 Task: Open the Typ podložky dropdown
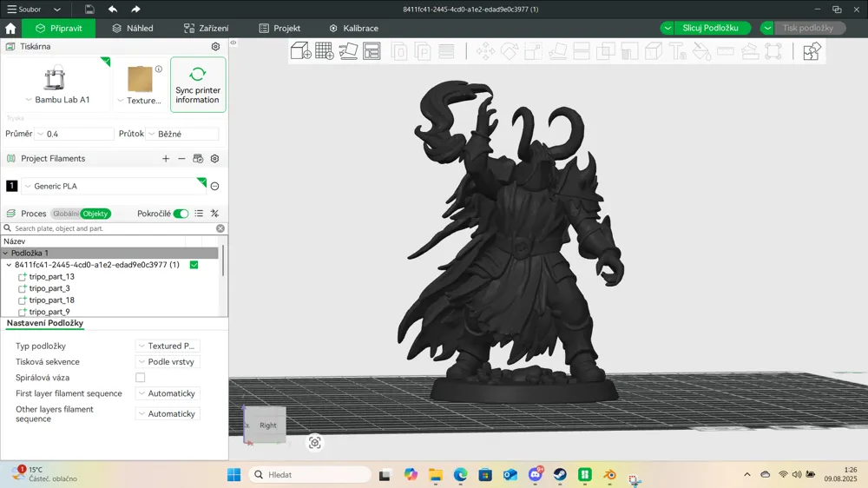(x=168, y=346)
